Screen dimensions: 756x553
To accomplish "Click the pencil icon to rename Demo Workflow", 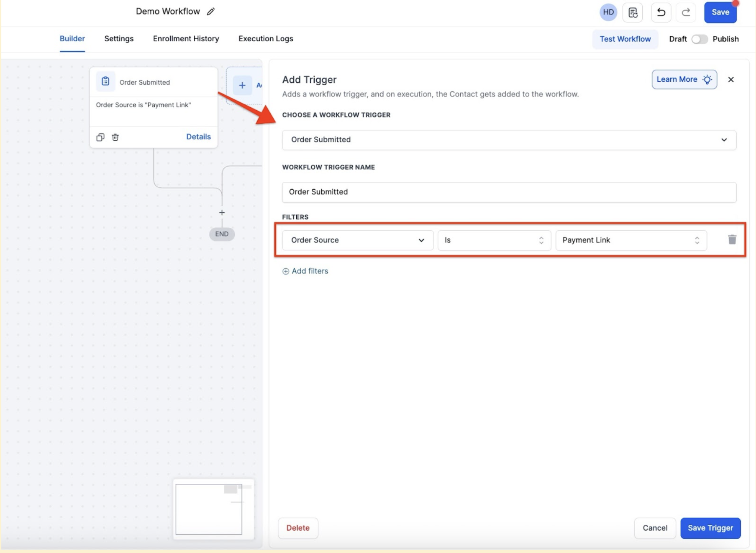I will click(x=211, y=12).
